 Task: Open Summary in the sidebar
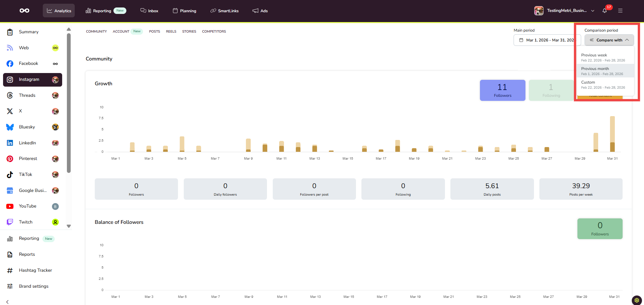[x=33, y=32]
